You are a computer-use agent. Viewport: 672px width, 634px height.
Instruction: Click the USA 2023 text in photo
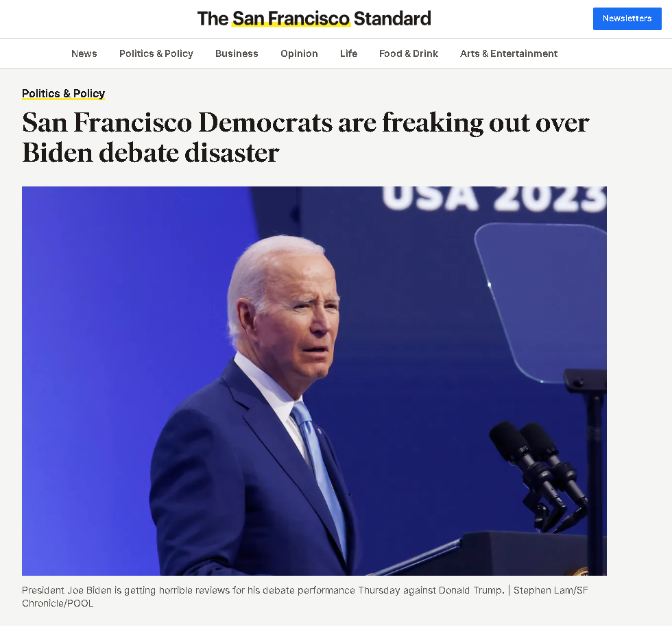click(494, 198)
